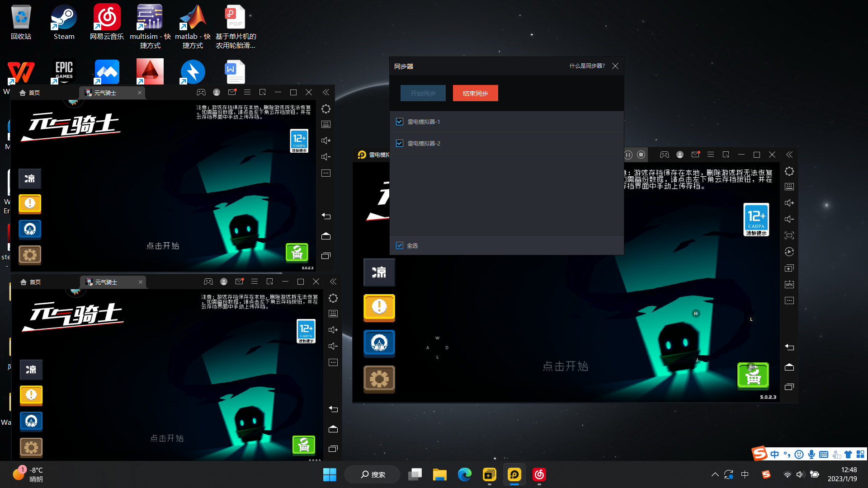Click 点击开始 in top-left emulator game

pyautogui.click(x=163, y=246)
